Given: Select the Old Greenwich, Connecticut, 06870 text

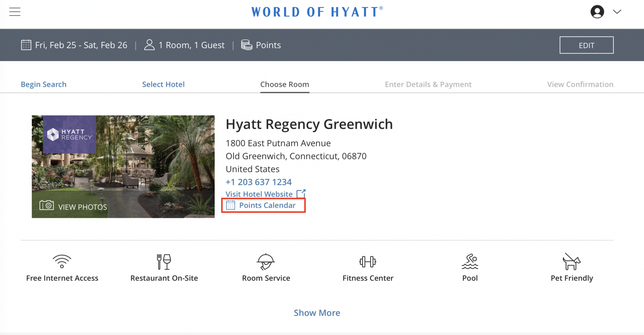Looking at the screenshot, I should coord(296,156).
